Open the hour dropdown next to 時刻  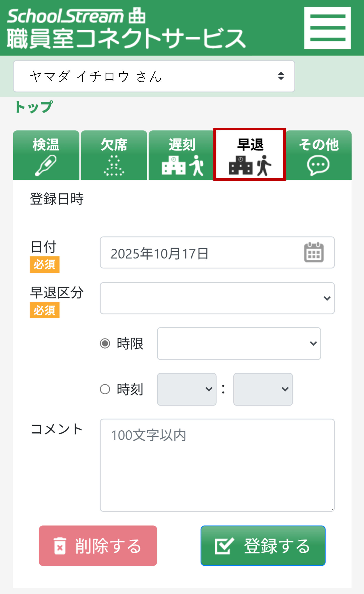coord(187,389)
